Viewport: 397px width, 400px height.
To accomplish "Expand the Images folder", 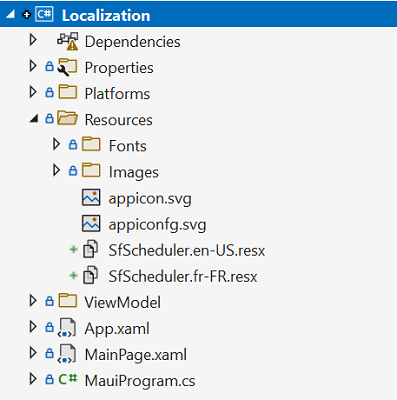I will [x=56, y=170].
